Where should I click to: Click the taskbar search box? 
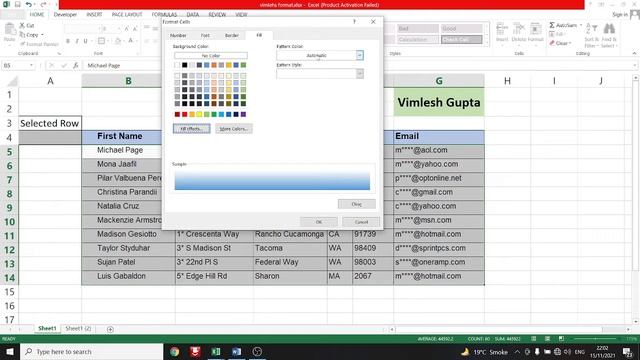point(91,351)
